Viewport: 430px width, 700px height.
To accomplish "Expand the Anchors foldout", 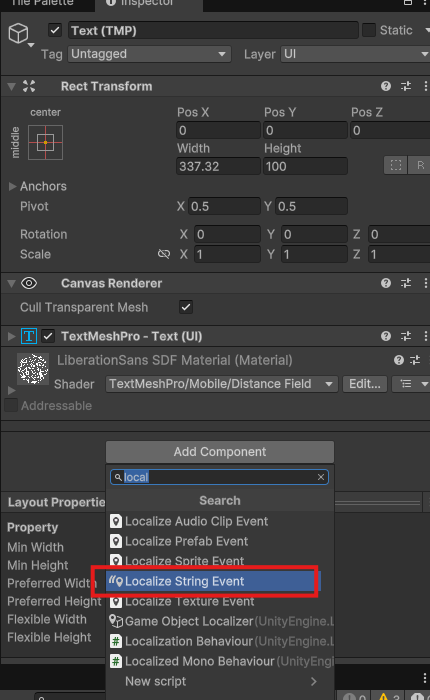I will [x=13, y=186].
